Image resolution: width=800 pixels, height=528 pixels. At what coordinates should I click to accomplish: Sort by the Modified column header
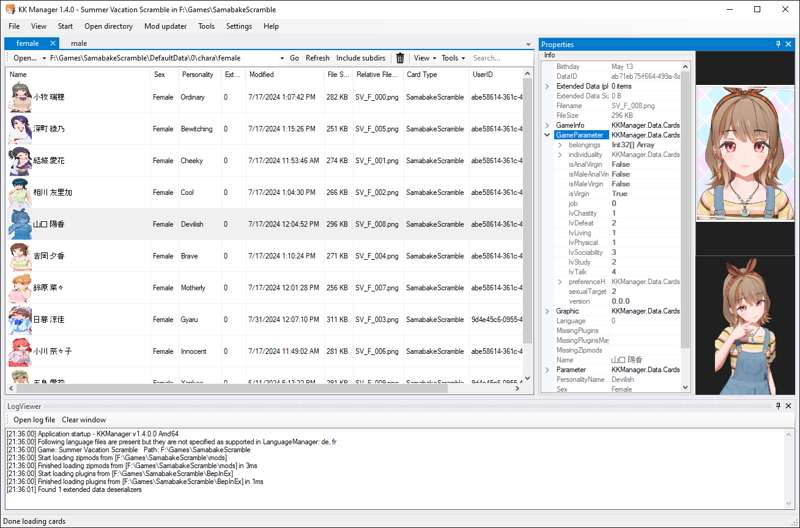(285, 74)
